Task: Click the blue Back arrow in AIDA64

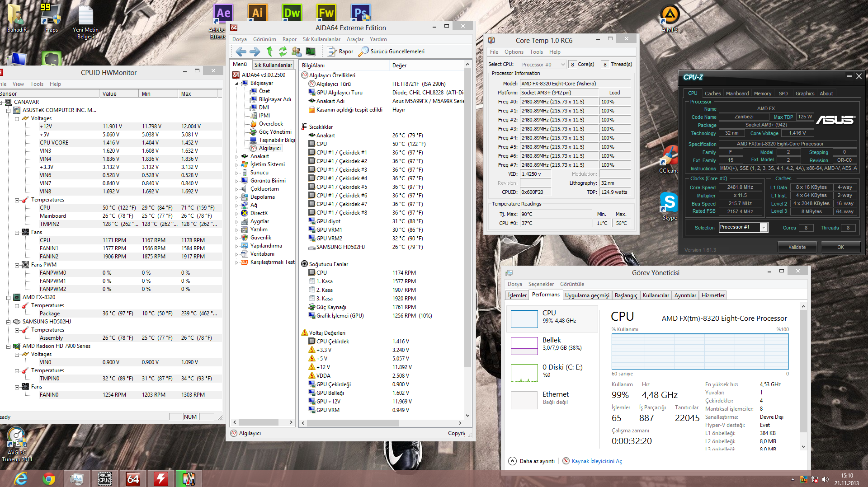Action: pos(241,52)
